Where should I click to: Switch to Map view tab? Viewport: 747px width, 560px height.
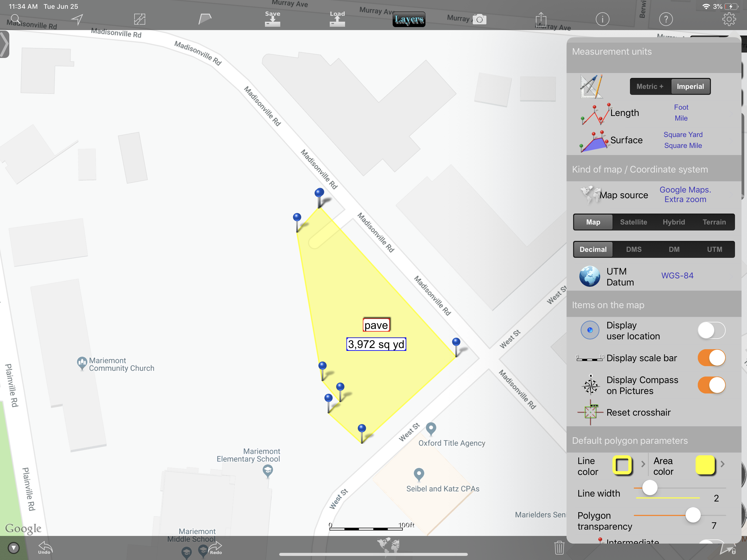(x=593, y=222)
